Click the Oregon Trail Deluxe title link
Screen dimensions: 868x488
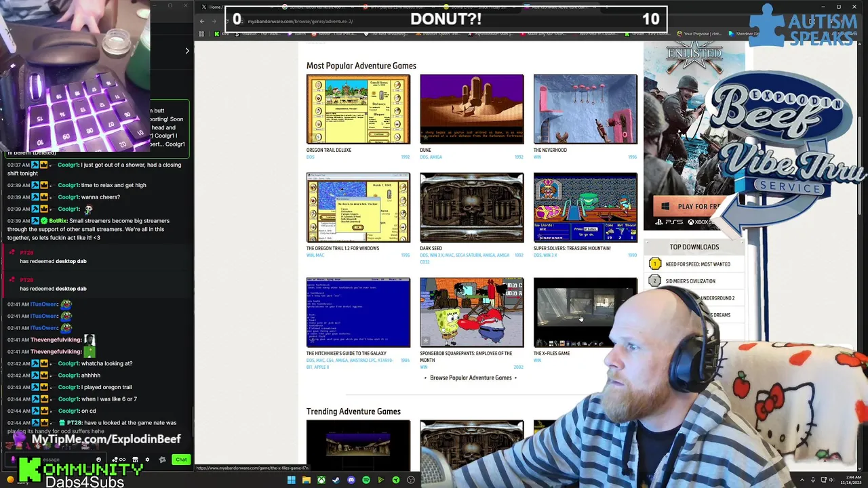tap(329, 150)
